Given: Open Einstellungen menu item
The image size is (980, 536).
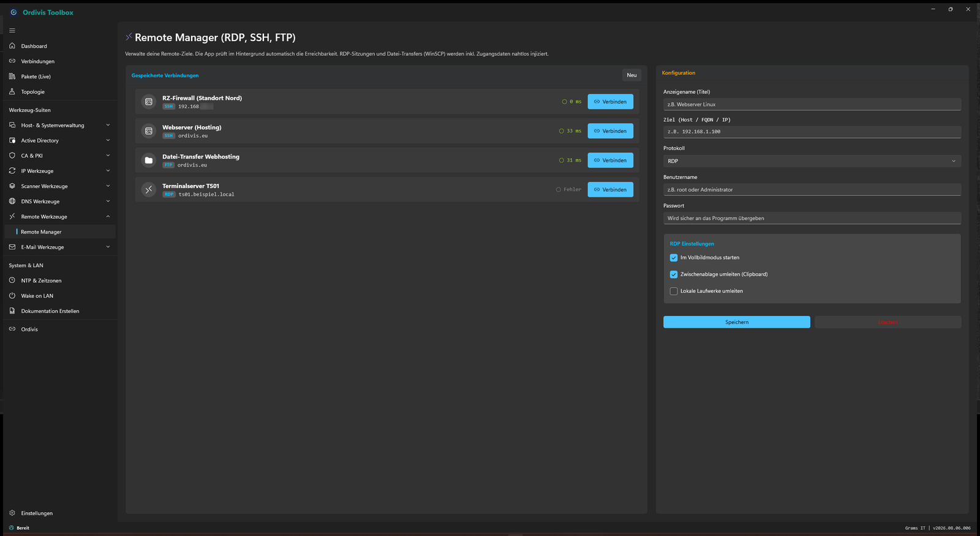Looking at the screenshot, I should point(60,513).
